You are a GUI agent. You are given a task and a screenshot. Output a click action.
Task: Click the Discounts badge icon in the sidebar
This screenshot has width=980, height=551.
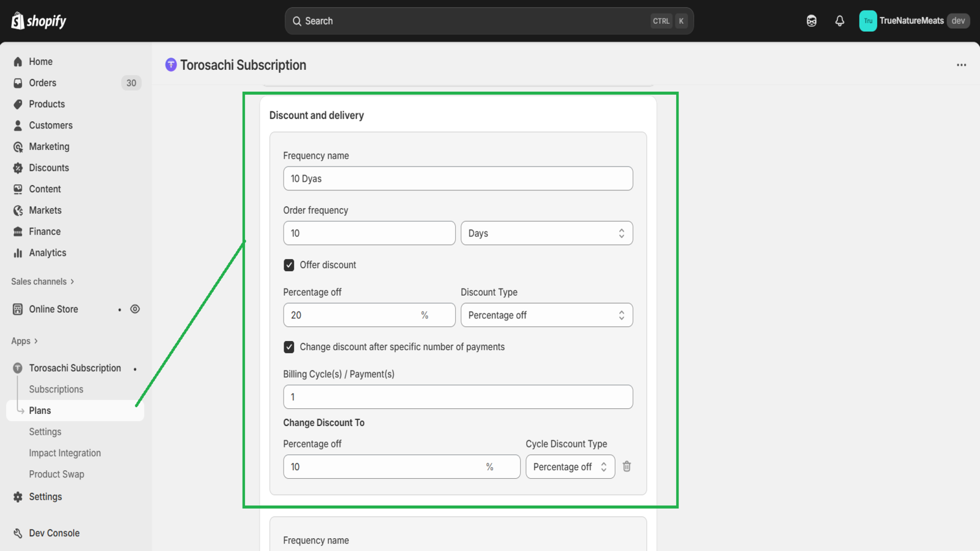click(18, 168)
